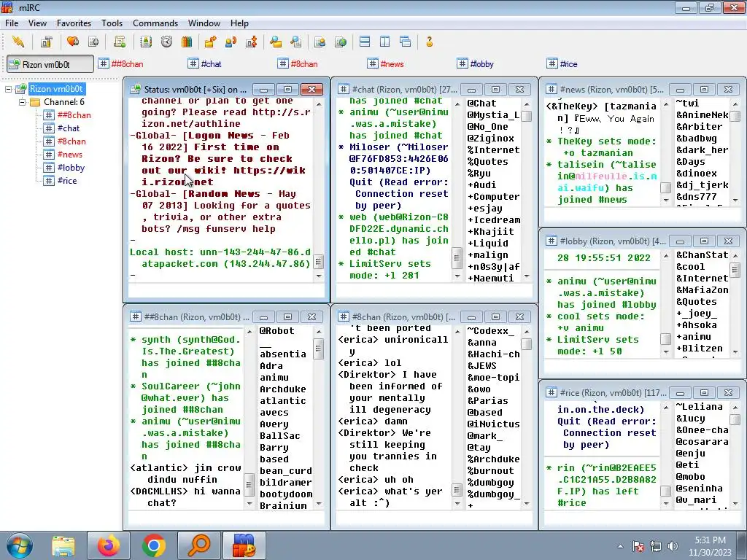Open the Address Book toolbar icon
This screenshot has height=560, width=747.
pos(146,42)
